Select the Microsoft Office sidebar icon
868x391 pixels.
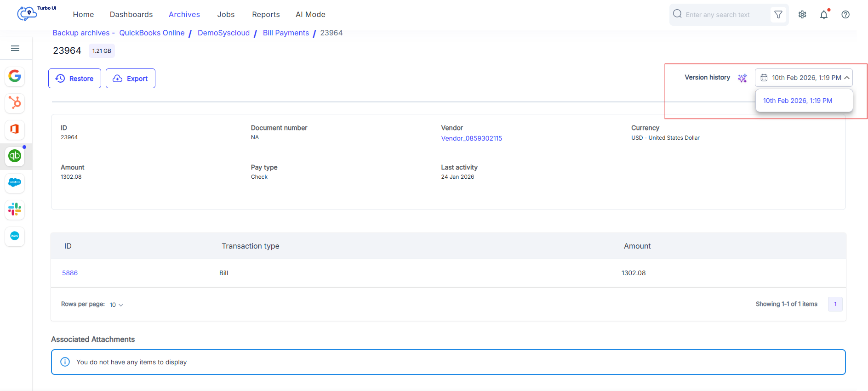tap(15, 129)
